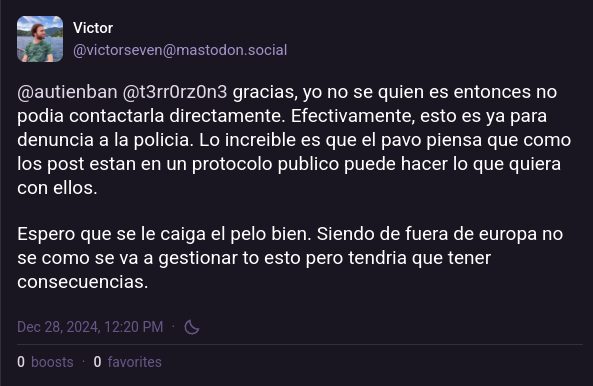The width and height of the screenshot is (593, 386).
Task: Click the zero count beside favorites
Action: 97,362
